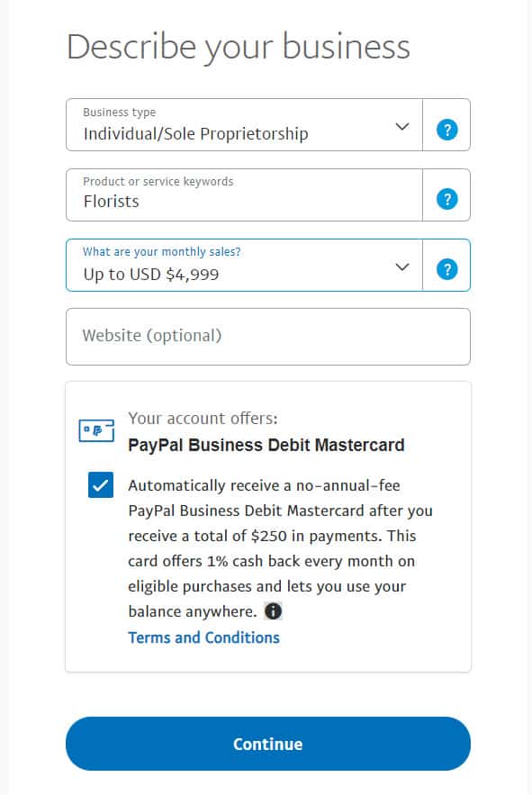Open the Business type dropdown
Viewport: 532px width, 795px height.
(401, 126)
